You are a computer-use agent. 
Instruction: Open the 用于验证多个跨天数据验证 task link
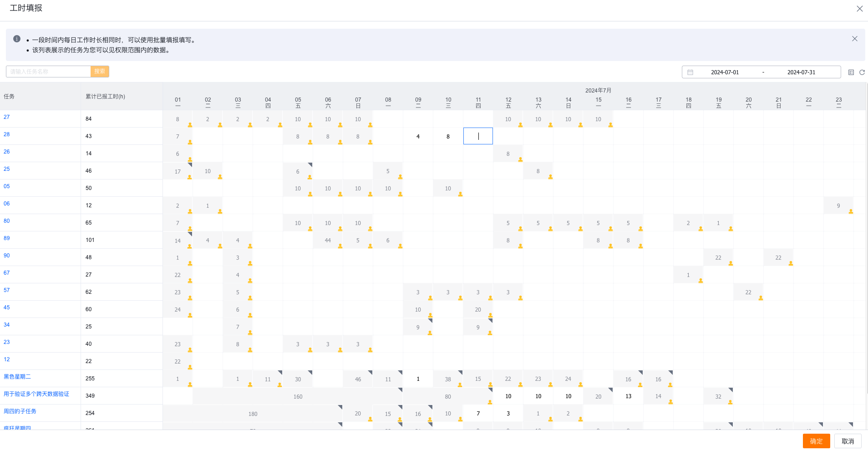pyautogui.click(x=36, y=394)
